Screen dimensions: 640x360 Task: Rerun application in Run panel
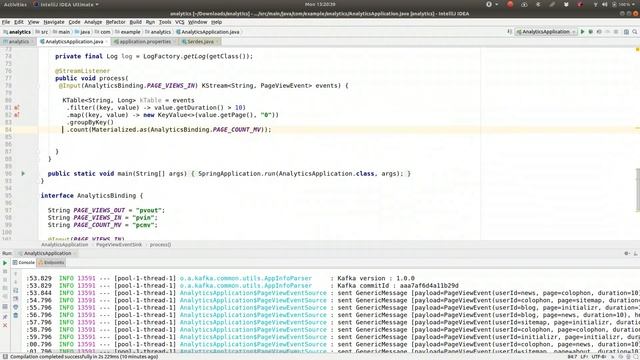point(5,263)
